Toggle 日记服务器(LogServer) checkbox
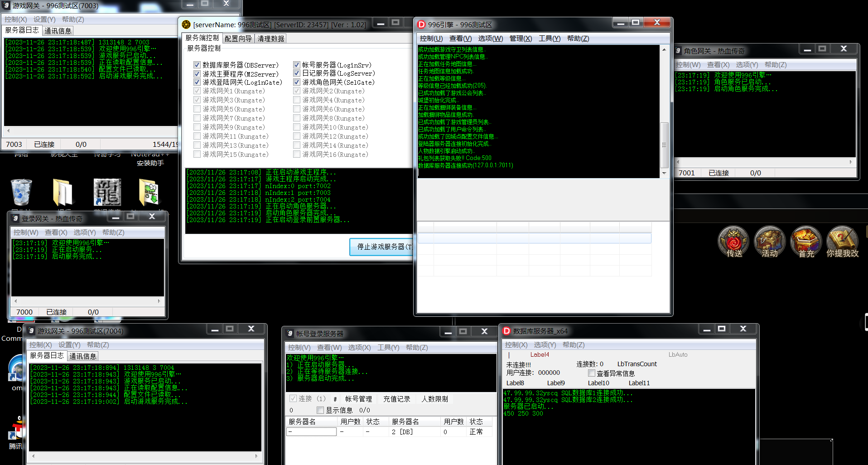The width and height of the screenshot is (868, 465). (x=297, y=73)
